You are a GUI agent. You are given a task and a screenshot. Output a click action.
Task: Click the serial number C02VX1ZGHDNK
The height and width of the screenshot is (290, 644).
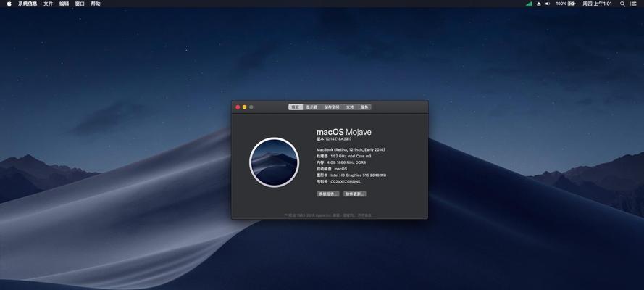346,181
